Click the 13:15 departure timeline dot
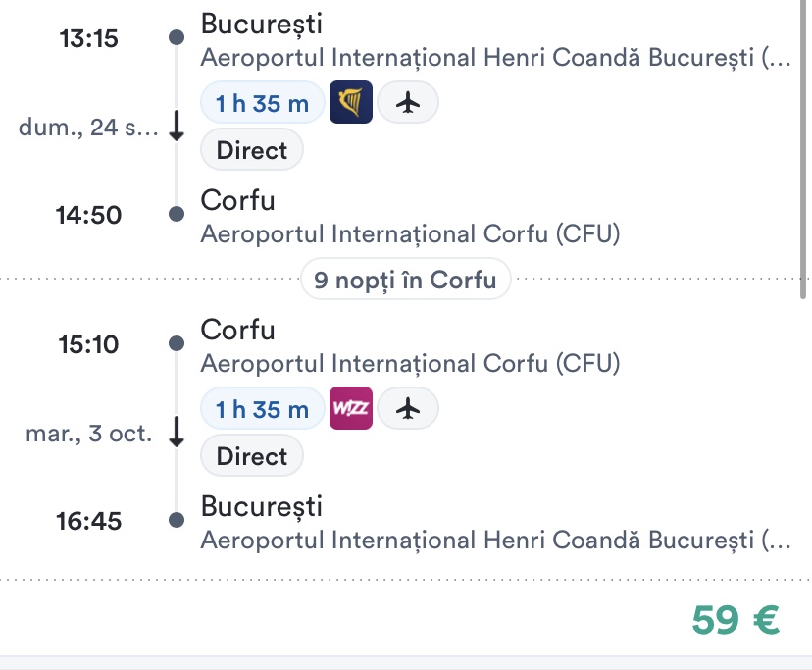The image size is (812, 670). point(177,38)
